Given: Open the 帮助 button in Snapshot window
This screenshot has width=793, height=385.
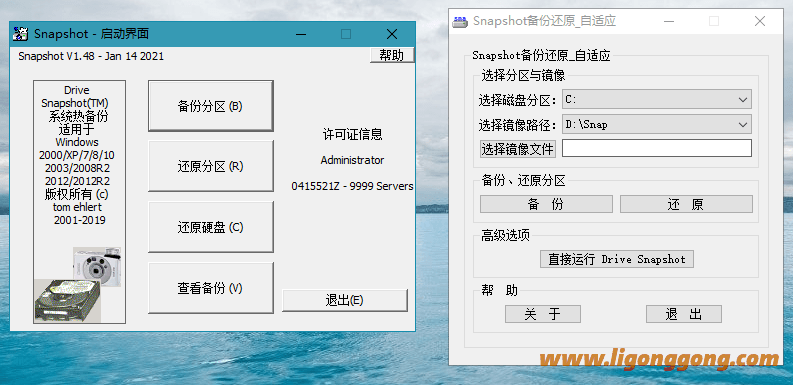Looking at the screenshot, I should pyautogui.click(x=392, y=55).
